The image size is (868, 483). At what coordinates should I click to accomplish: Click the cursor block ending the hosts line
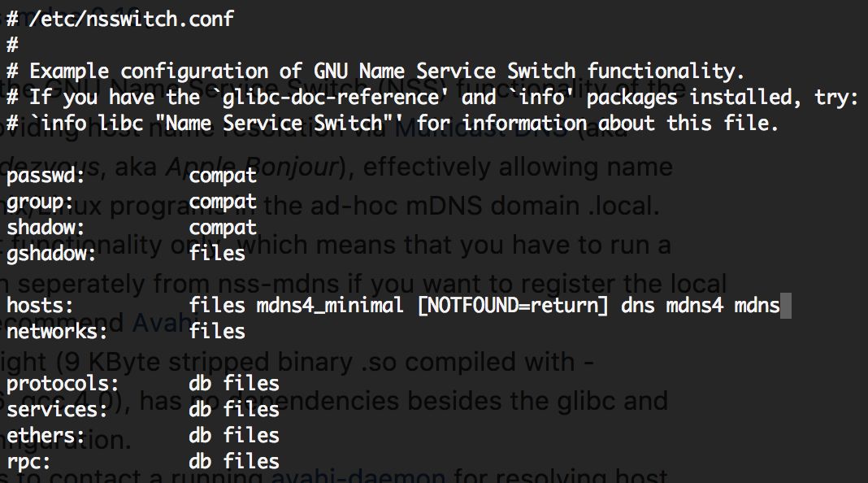coord(785,306)
